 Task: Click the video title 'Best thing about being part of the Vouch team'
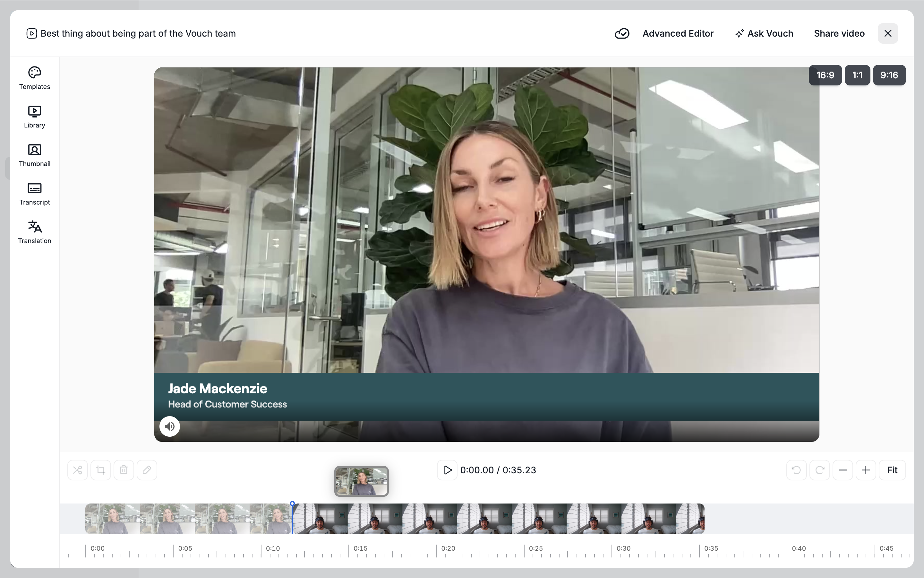point(138,34)
